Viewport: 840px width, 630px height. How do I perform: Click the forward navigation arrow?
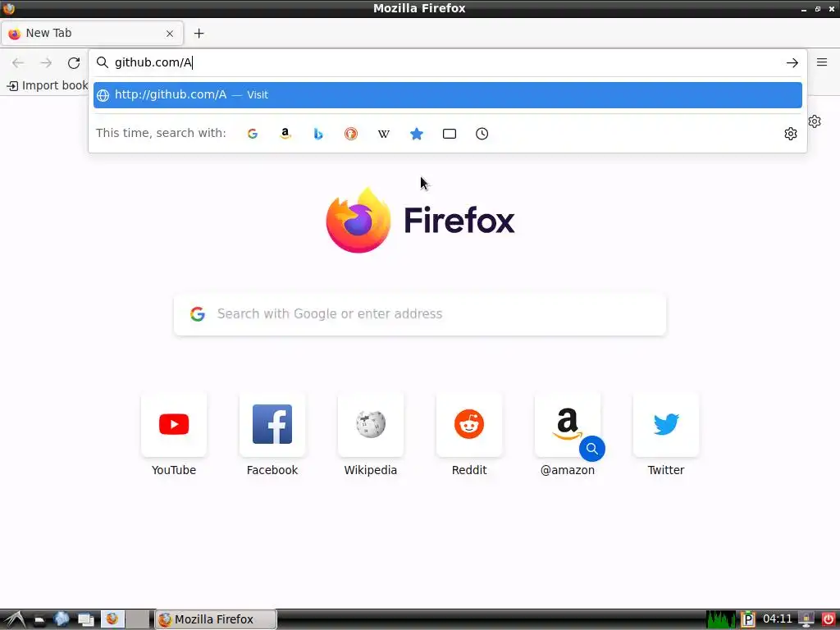click(x=46, y=62)
